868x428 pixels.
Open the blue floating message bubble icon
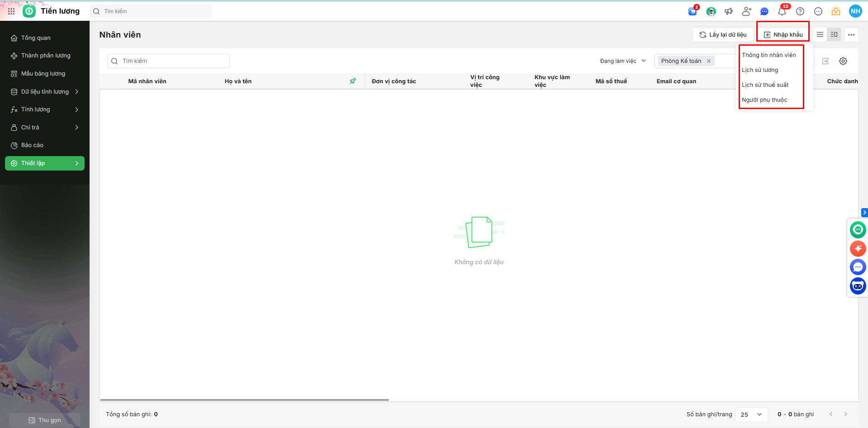pos(858,267)
